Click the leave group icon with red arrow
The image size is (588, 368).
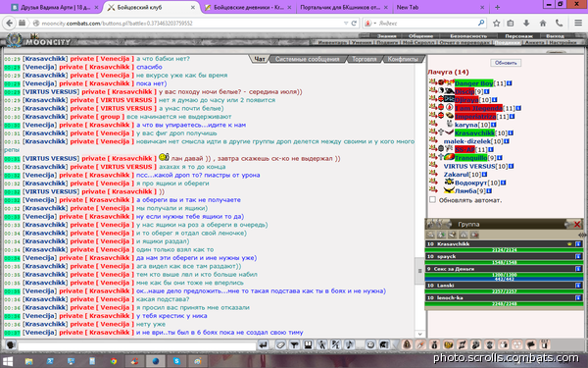coord(474,235)
